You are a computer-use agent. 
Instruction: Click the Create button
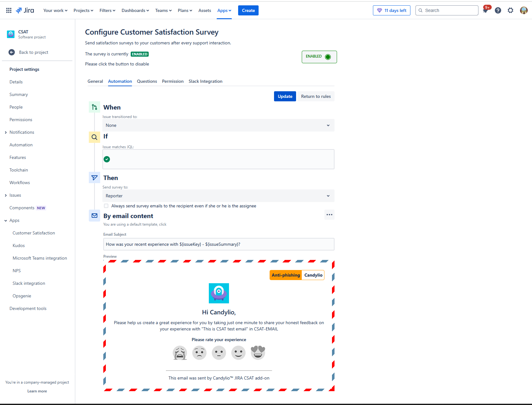[x=249, y=10]
